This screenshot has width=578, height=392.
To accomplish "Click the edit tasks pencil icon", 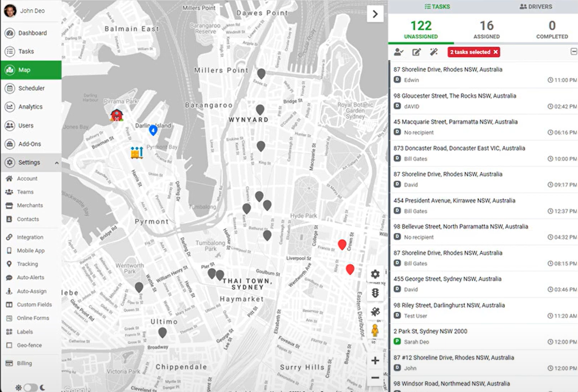I will pyautogui.click(x=416, y=52).
